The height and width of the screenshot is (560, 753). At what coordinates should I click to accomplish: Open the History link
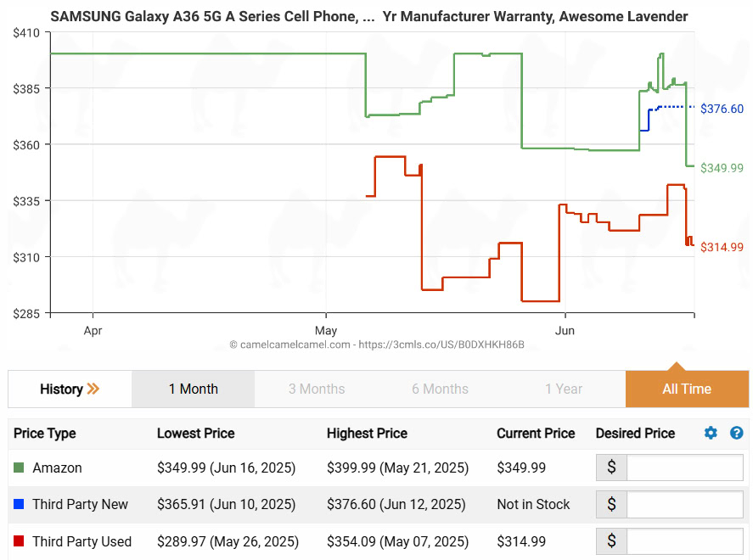pyautogui.click(x=61, y=389)
